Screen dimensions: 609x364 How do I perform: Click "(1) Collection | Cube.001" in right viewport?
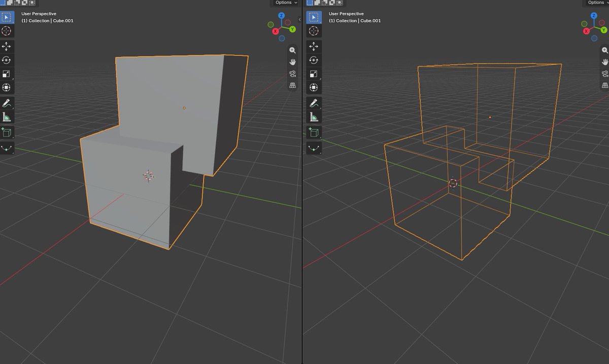coord(355,21)
